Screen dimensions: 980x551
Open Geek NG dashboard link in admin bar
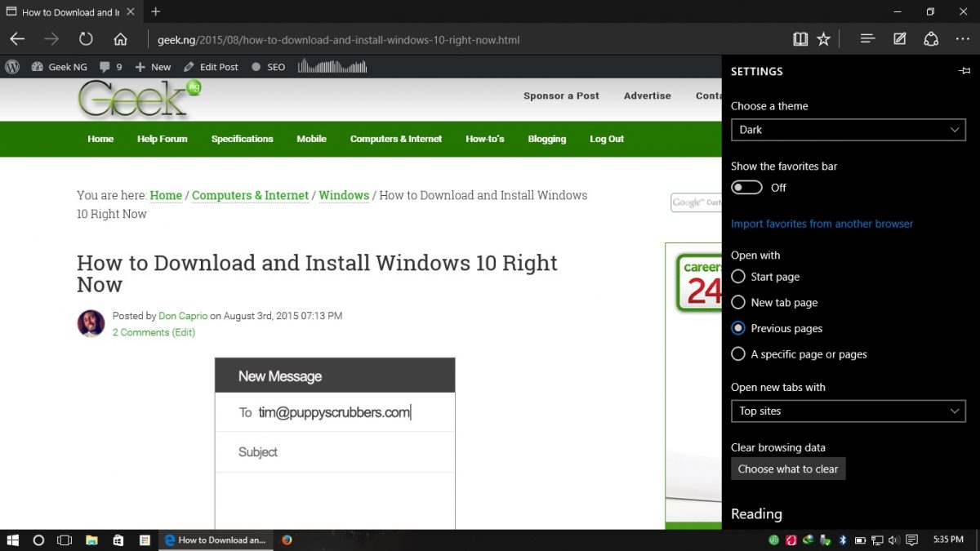(59, 67)
